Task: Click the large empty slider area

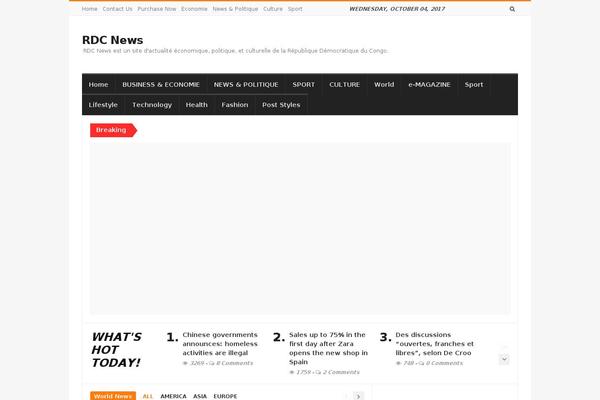Action: pos(300,229)
